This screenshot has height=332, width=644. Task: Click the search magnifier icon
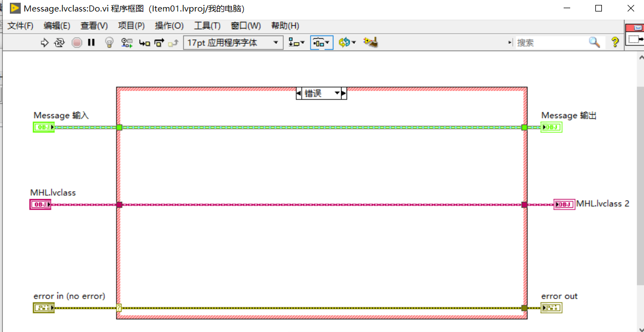594,42
